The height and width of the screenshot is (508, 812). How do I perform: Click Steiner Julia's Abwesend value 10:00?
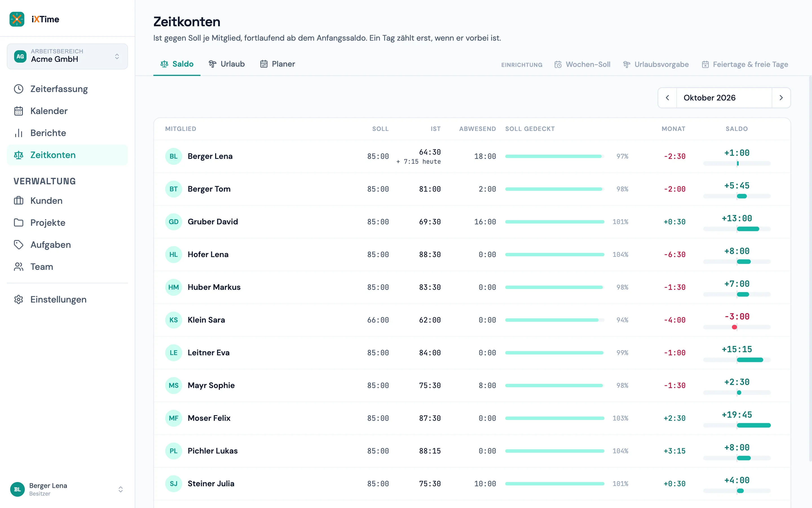point(485,484)
